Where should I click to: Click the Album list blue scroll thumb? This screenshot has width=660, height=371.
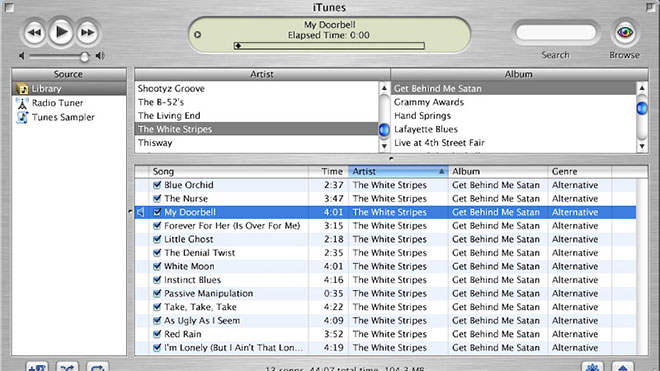642,108
